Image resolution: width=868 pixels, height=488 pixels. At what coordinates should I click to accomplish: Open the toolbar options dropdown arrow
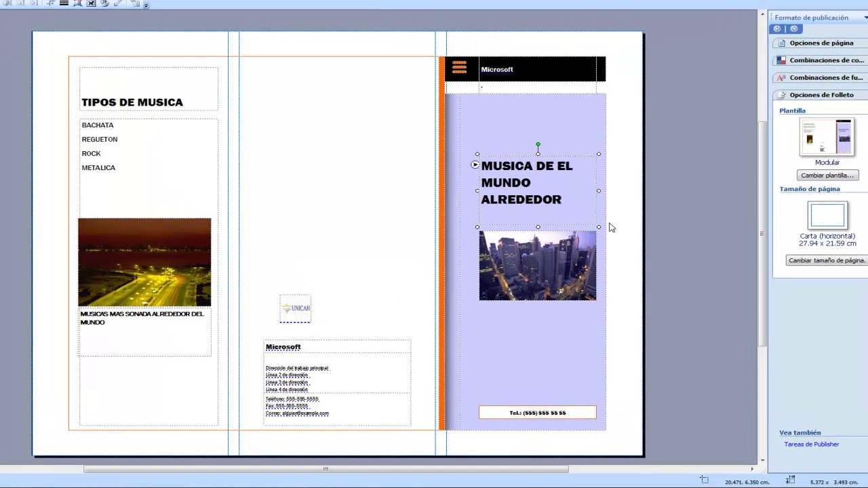pos(146,5)
